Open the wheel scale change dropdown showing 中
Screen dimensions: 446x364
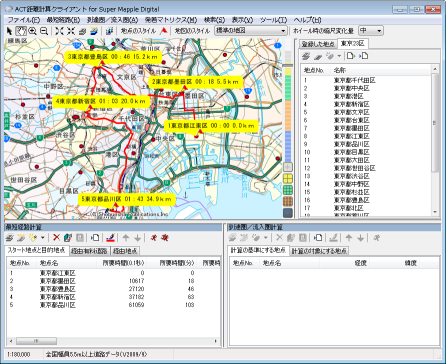[371, 31]
